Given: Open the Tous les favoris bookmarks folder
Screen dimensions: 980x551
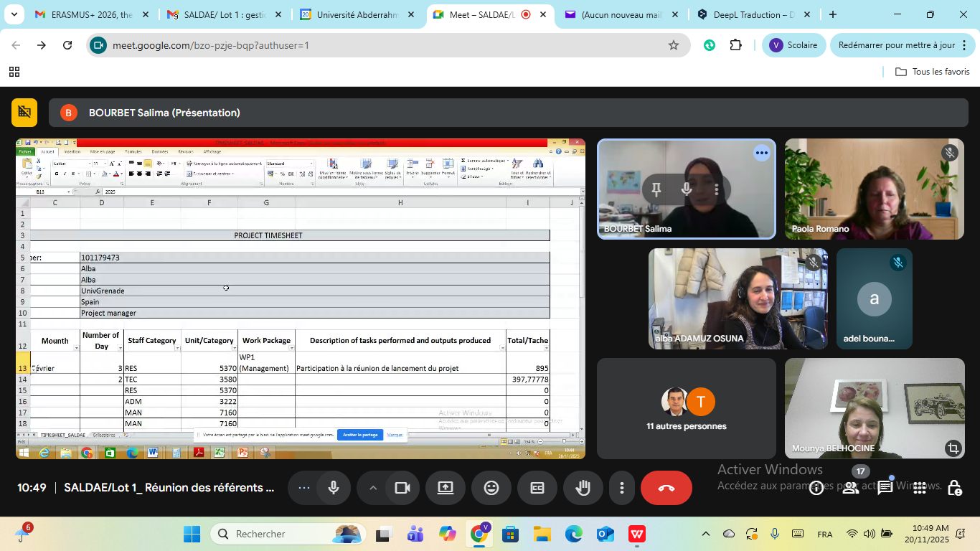Looking at the screenshot, I should [933, 72].
